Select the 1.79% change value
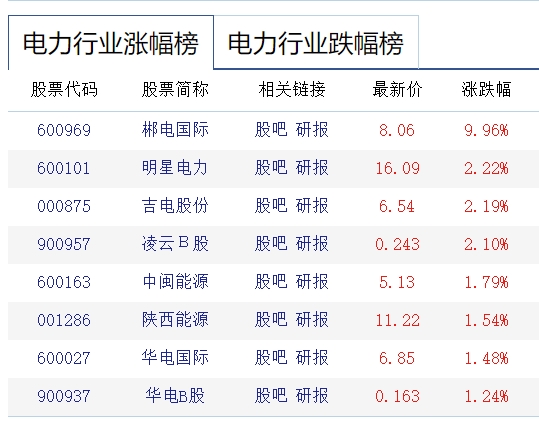This screenshot has height=425, width=539. tap(486, 282)
